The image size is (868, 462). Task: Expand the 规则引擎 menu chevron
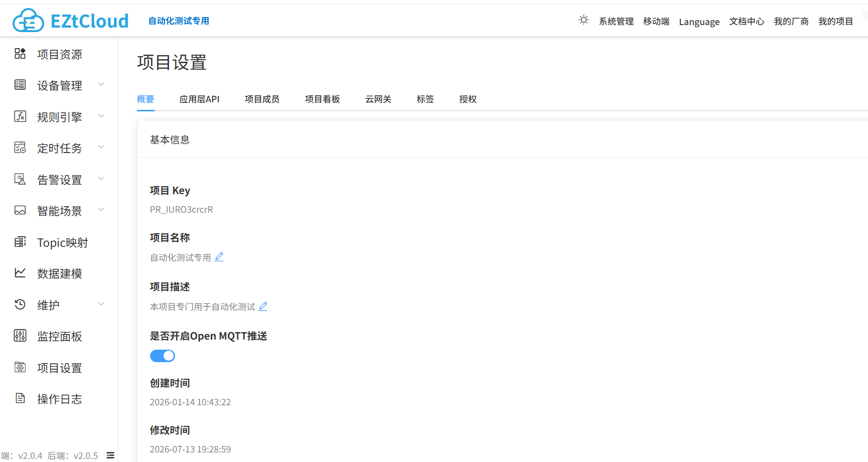101,116
